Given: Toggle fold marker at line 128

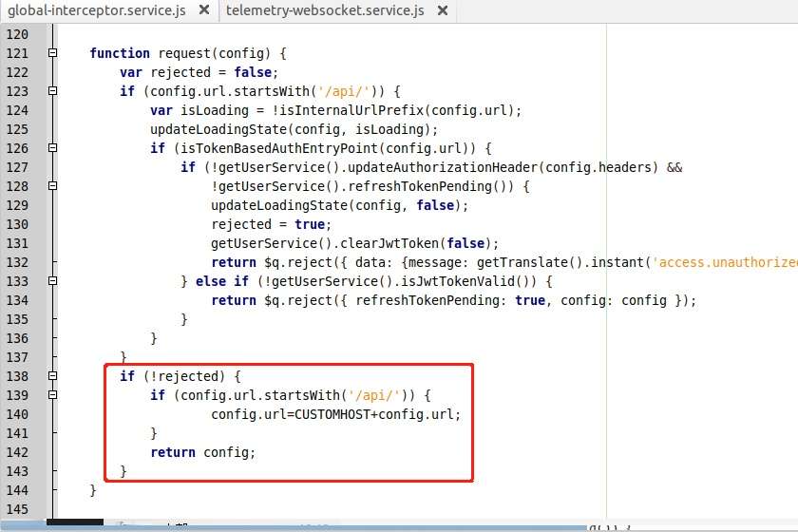Looking at the screenshot, I should click(x=52, y=186).
